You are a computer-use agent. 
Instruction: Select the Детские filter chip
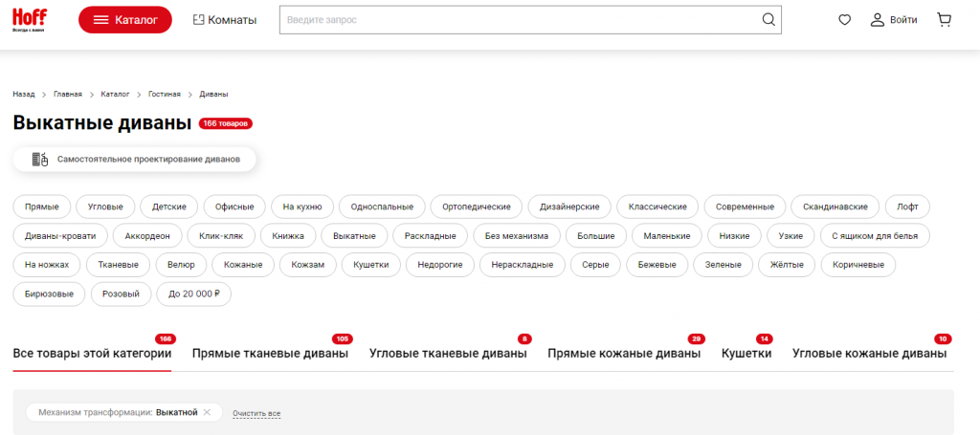click(x=169, y=207)
